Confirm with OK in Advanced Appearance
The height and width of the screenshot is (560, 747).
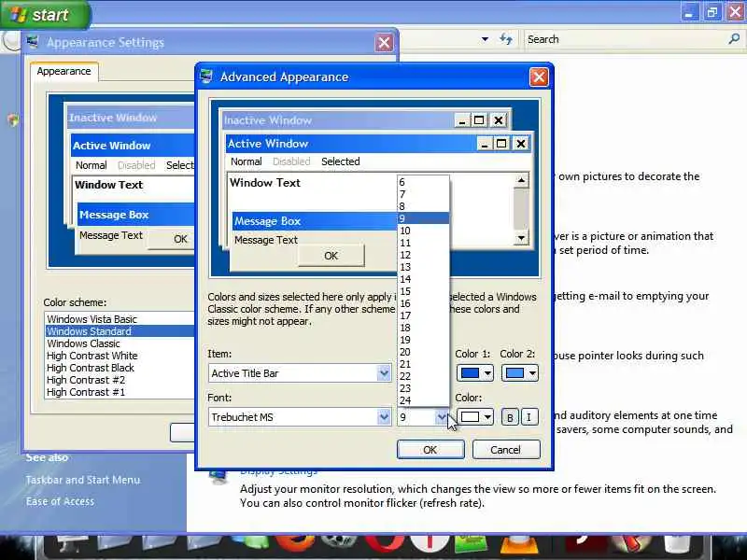point(430,450)
